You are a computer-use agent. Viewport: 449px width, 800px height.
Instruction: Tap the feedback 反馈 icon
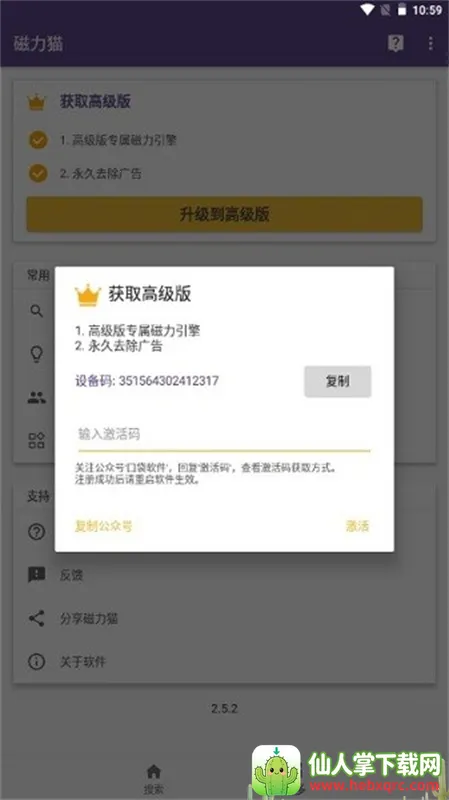(x=37, y=574)
